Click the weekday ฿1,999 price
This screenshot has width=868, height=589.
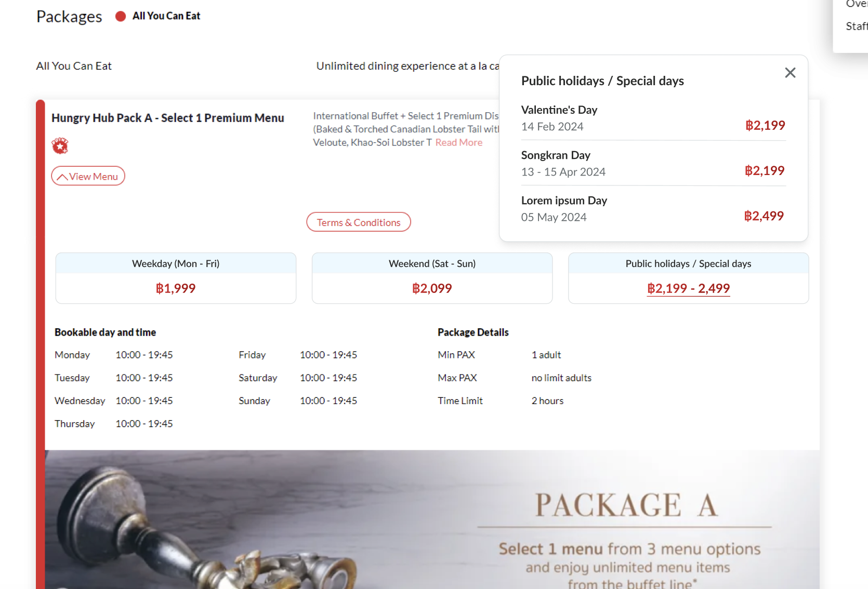coord(176,288)
